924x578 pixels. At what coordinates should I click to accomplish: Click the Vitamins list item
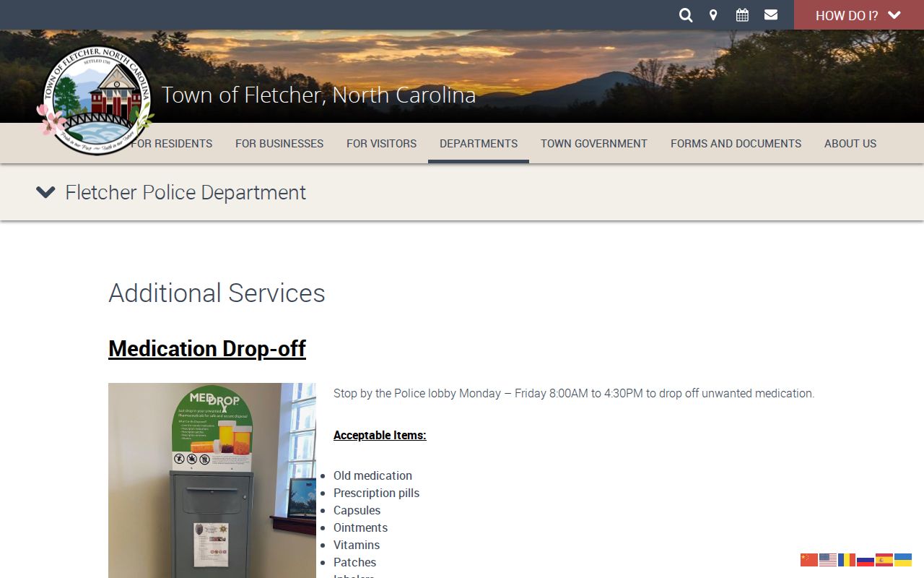357,545
